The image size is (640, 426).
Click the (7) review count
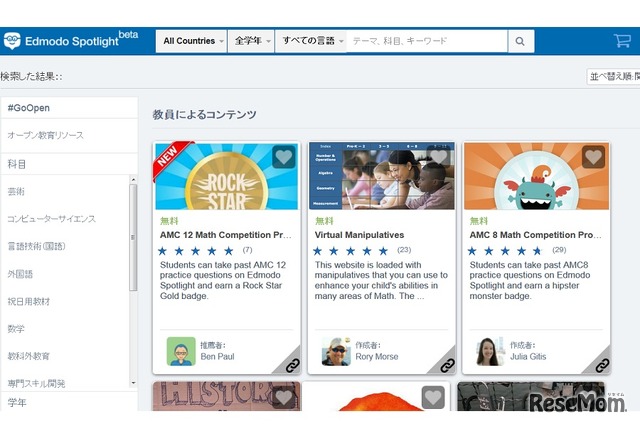[247, 250]
